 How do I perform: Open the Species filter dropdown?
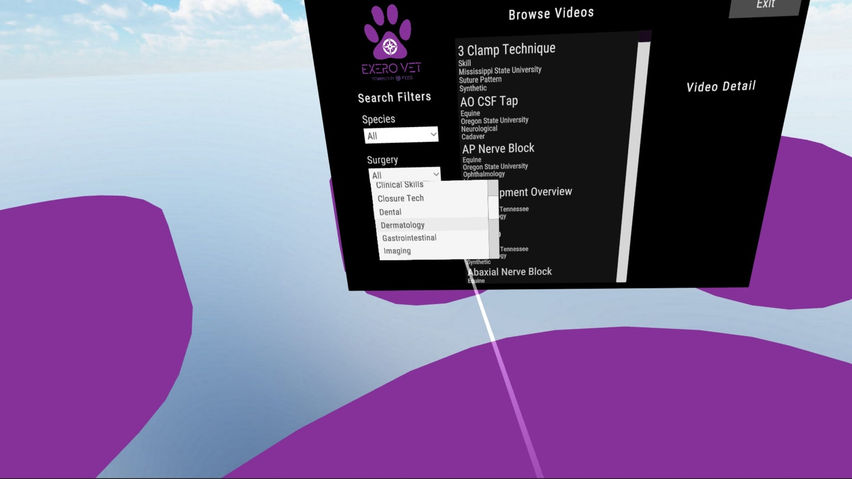tap(401, 135)
